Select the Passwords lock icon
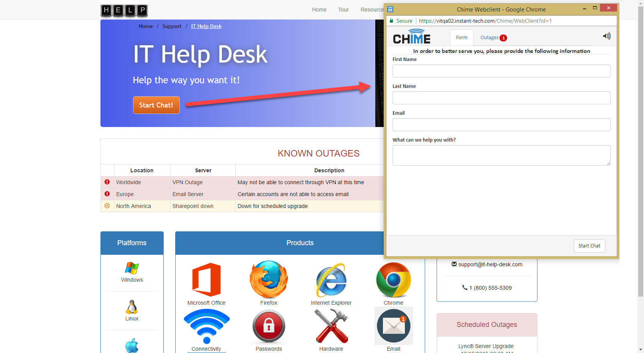The image size is (644, 353). (x=269, y=326)
